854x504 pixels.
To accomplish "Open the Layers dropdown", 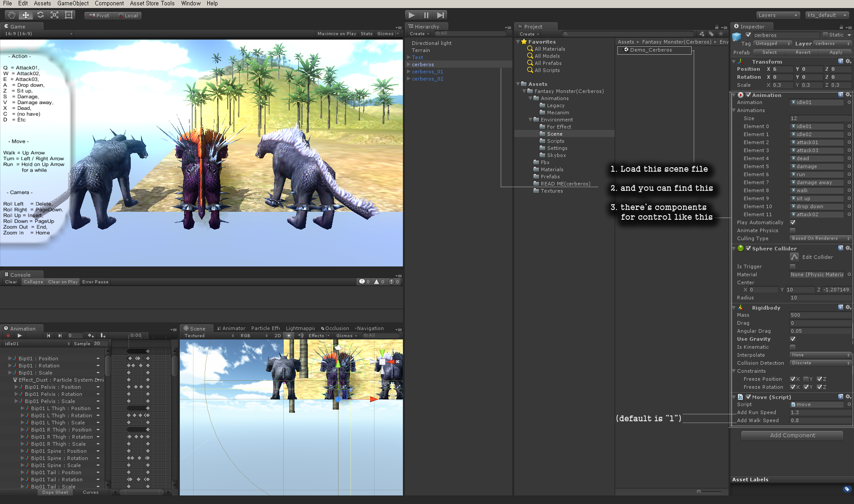I will [x=777, y=15].
